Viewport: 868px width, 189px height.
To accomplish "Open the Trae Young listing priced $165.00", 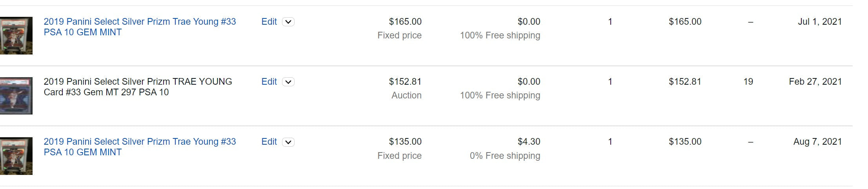I will [x=140, y=27].
